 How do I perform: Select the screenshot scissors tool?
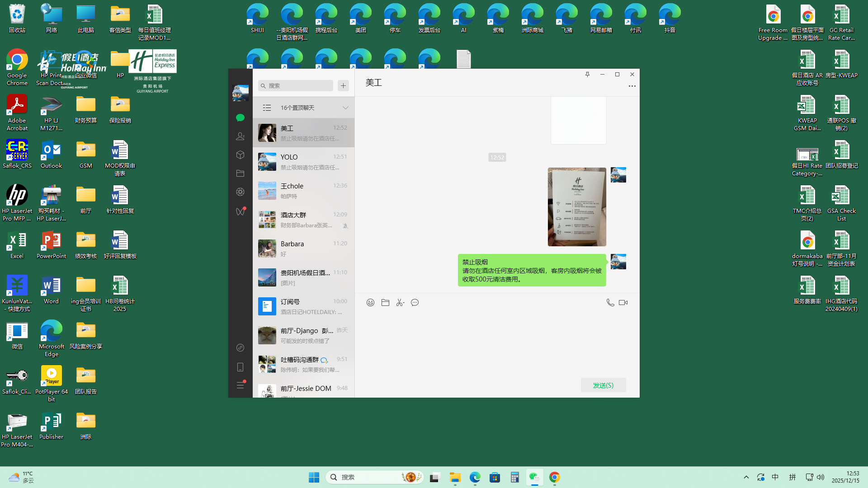[x=400, y=303]
